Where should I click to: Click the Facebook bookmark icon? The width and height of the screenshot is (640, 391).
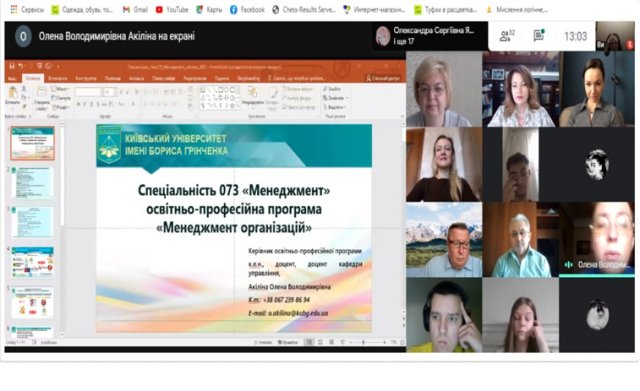pos(233,9)
